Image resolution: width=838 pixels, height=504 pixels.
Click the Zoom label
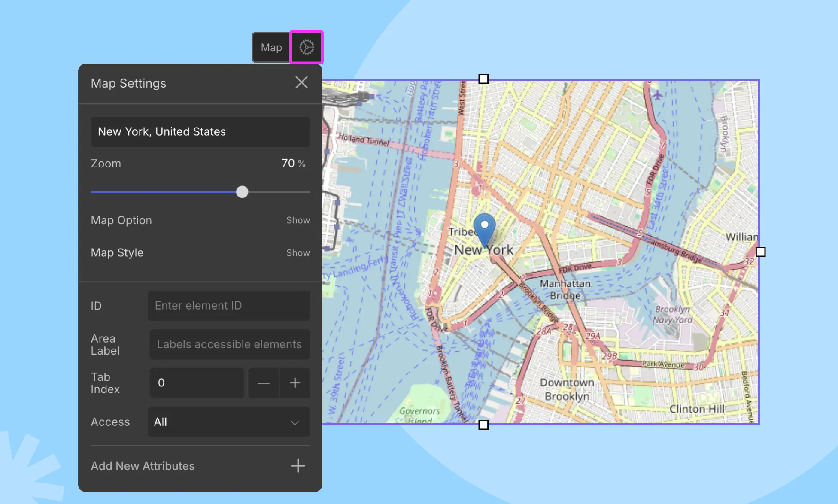pos(106,164)
